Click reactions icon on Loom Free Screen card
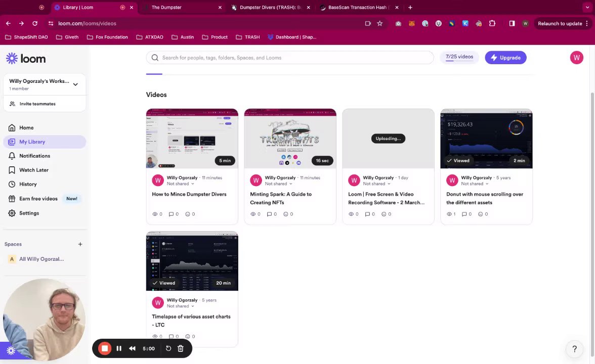The width and height of the screenshot is (595, 364). click(384, 214)
